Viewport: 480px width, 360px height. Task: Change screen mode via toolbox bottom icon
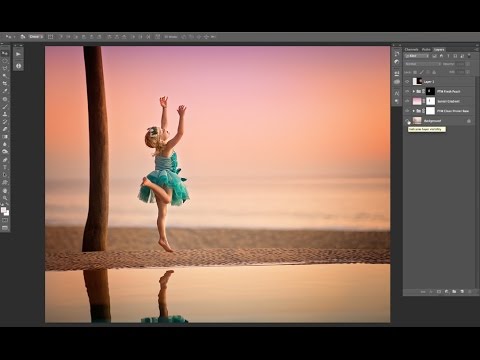5,228
